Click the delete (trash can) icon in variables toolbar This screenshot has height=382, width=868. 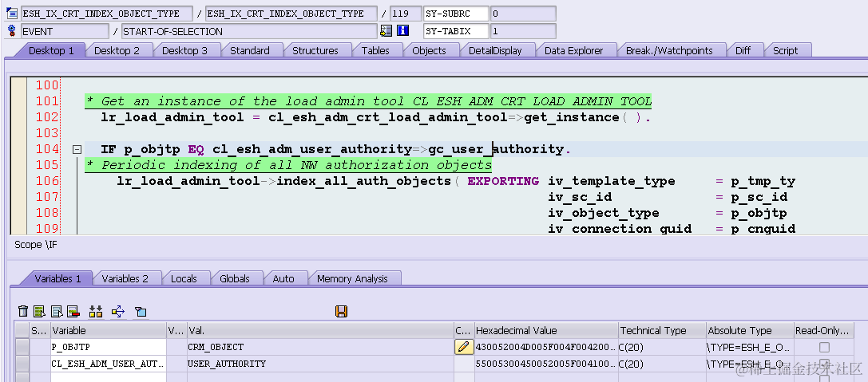[x=22, y=312]
